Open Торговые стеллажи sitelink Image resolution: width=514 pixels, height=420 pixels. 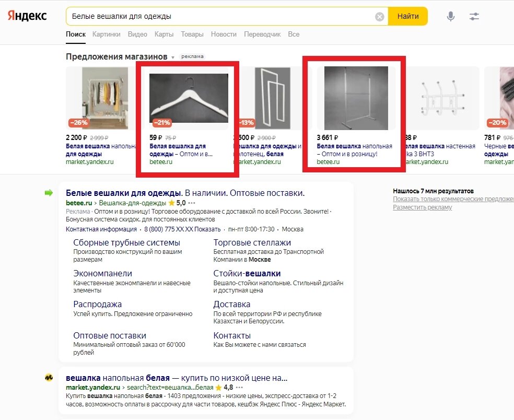coord(252,242)
